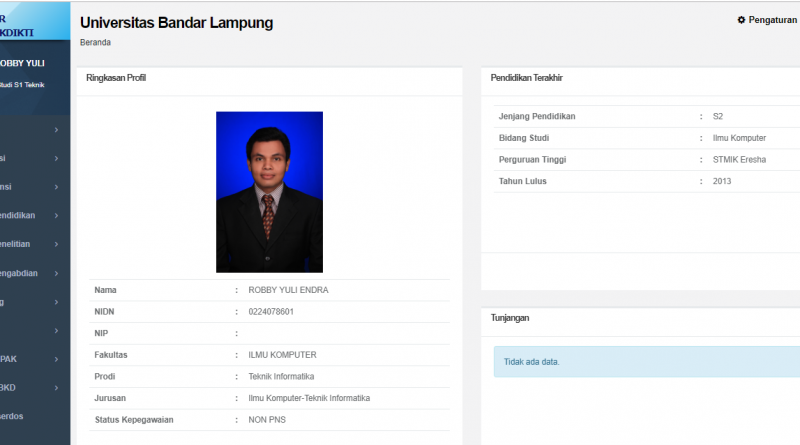This screenshot has width=800, height=445.
Task: Expand the BKD sidebar menu chevron
Action: [57, 388]
